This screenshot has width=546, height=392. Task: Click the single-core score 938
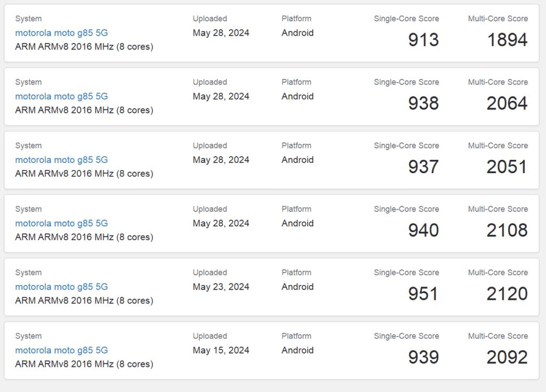[x=423, y=103]
